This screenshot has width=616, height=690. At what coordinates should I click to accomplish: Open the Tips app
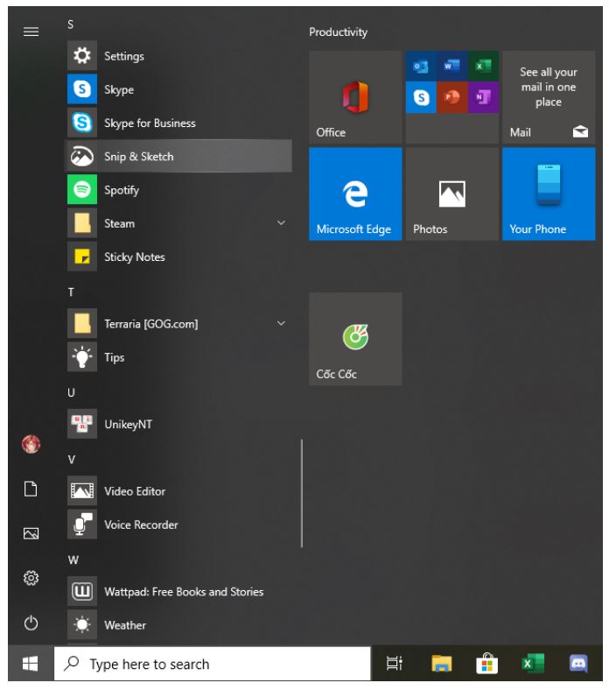pyautogui.click(x=178, y=357)
